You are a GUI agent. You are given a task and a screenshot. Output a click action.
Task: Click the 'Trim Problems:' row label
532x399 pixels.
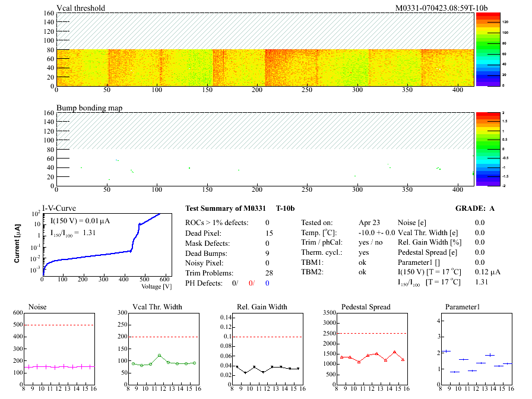tap(208, 273)
